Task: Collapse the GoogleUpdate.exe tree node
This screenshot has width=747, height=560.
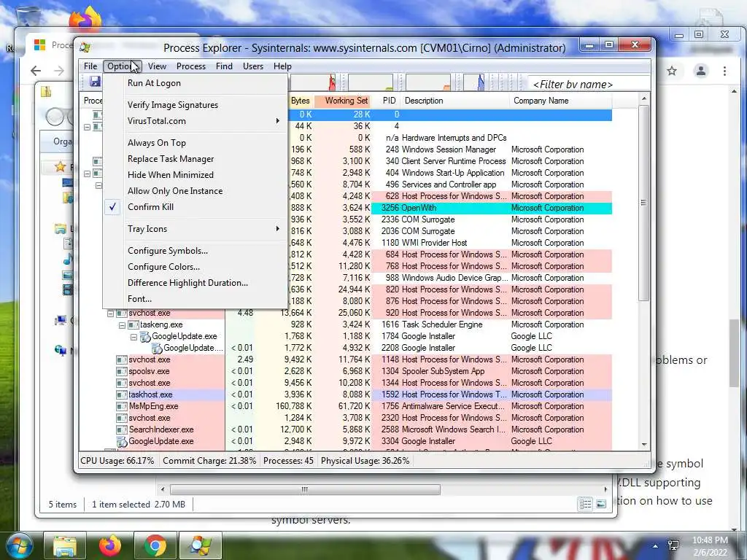Action: (134, 337)
